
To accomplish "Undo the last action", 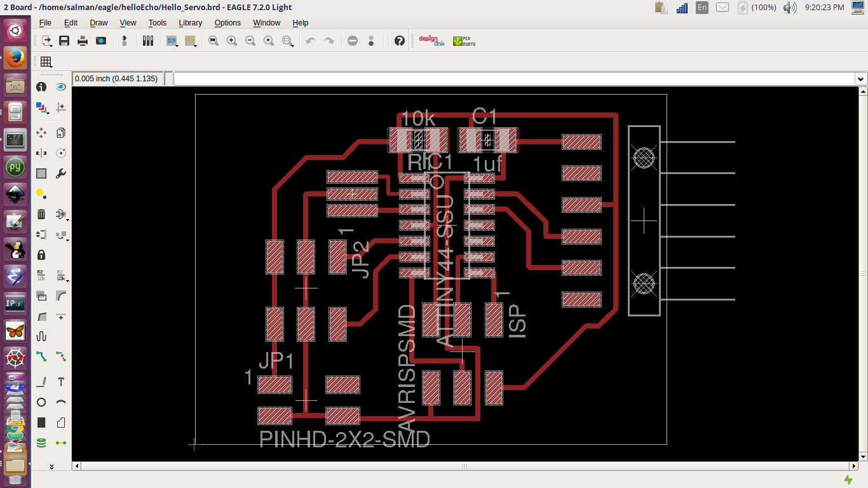I will point(311,40).
